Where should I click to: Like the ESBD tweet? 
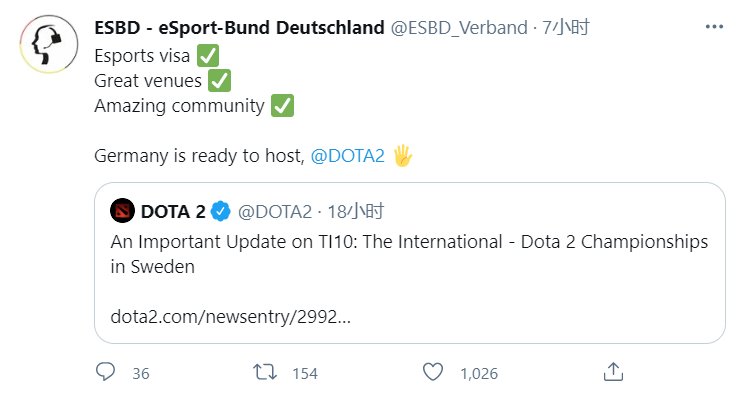pyautogui.click(x=433, y=372)
